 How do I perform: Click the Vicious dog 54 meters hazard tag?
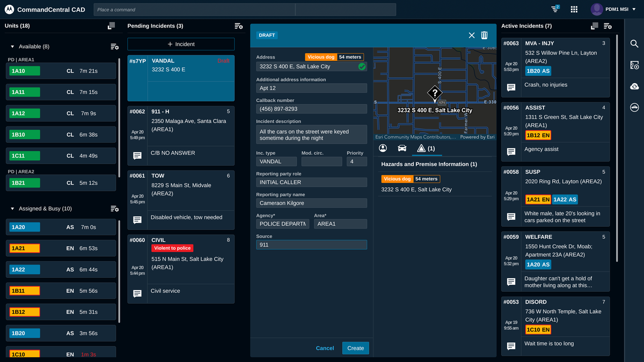coord(409,179)
